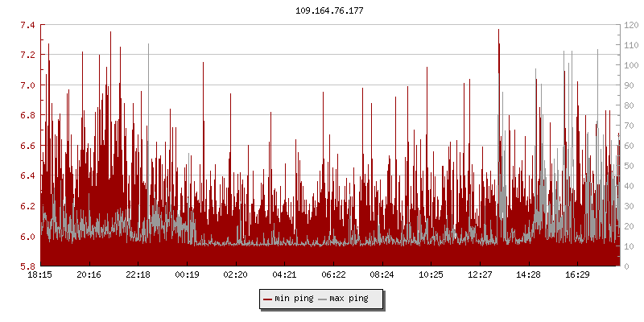Viewport: 644px width, 322px height.
Task: Click the 109.164.76.177 chart title
Action: pyautogui.click(x=322, y=10)
